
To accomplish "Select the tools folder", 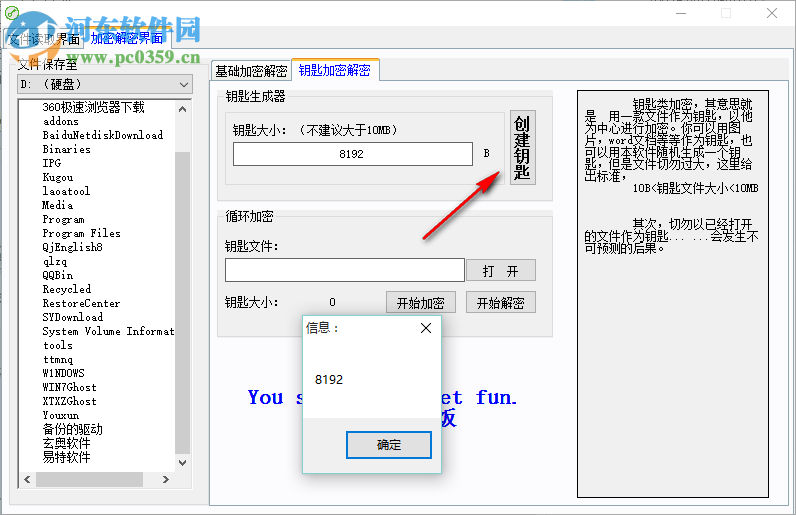I will 58,345.
